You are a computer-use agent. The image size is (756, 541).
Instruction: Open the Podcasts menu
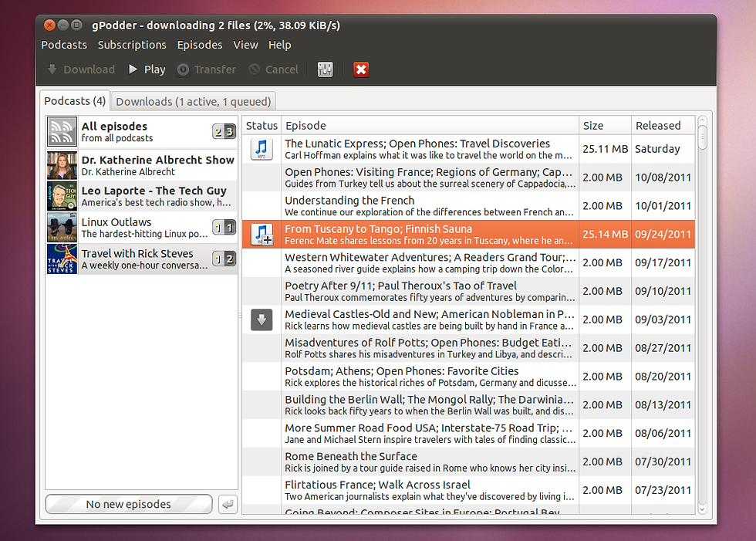point(64,45)
